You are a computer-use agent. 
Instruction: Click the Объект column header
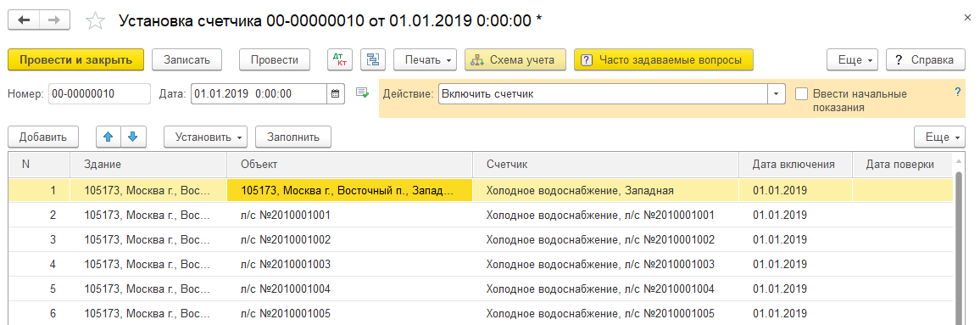(x=349, y=165)
